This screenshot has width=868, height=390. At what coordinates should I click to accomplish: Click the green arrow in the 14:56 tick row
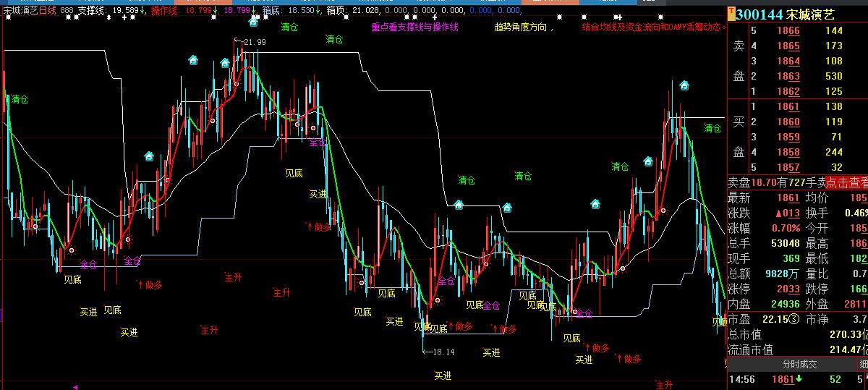point(800,379)
